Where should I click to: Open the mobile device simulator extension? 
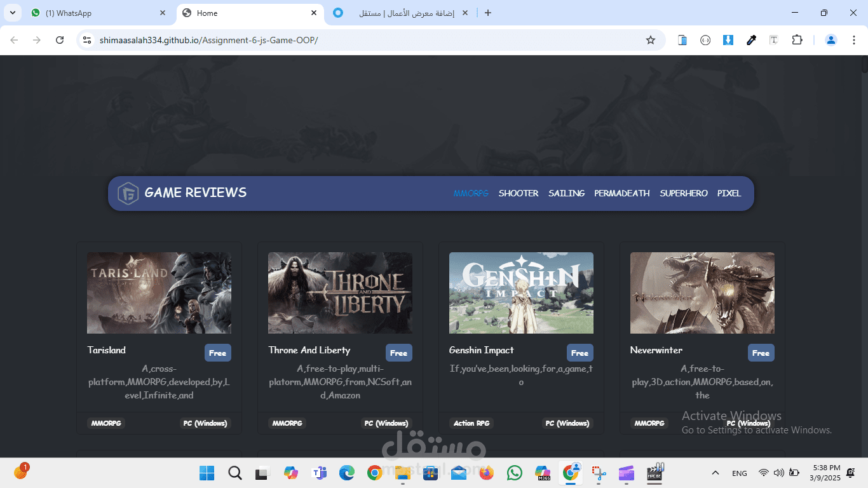click(x=682, y=40)
